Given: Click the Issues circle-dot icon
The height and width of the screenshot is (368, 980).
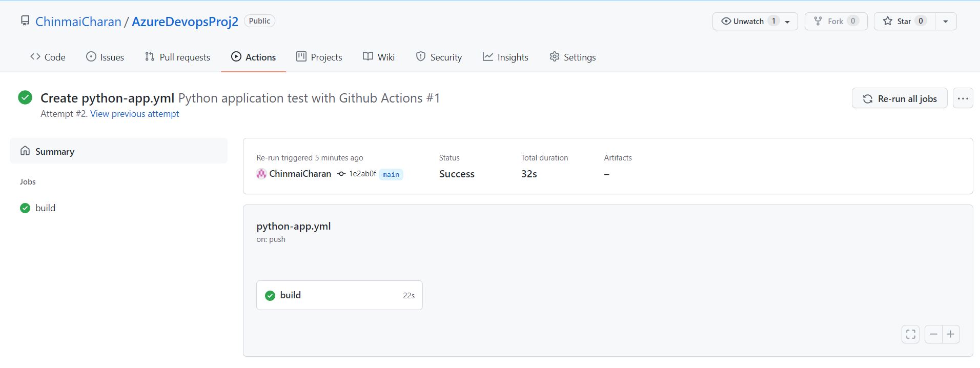Looking at the screenshot, I should pos(91,56).
